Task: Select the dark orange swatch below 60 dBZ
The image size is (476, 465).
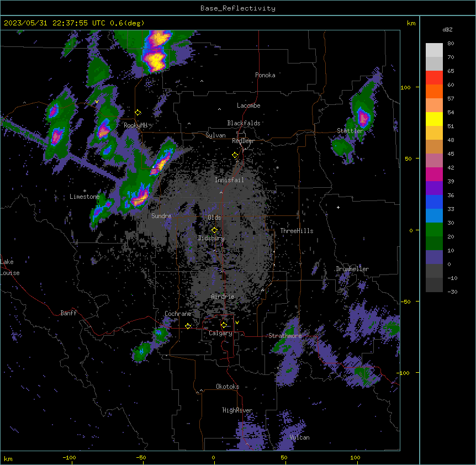Action: 434,91
